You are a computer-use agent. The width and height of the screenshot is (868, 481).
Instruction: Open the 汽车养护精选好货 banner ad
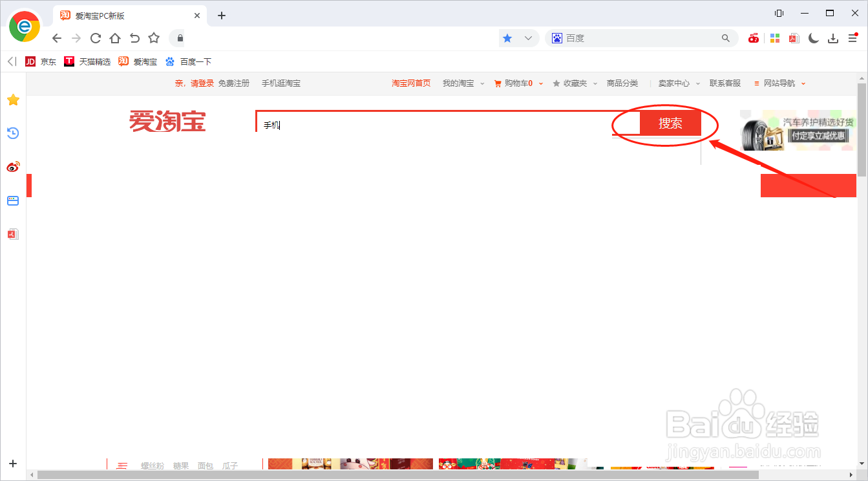pos(797,130)
